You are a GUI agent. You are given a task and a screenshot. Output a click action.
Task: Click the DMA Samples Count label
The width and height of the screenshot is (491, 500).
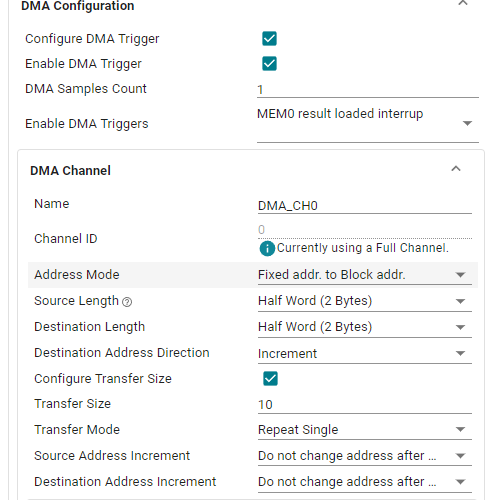click(86, 89)
